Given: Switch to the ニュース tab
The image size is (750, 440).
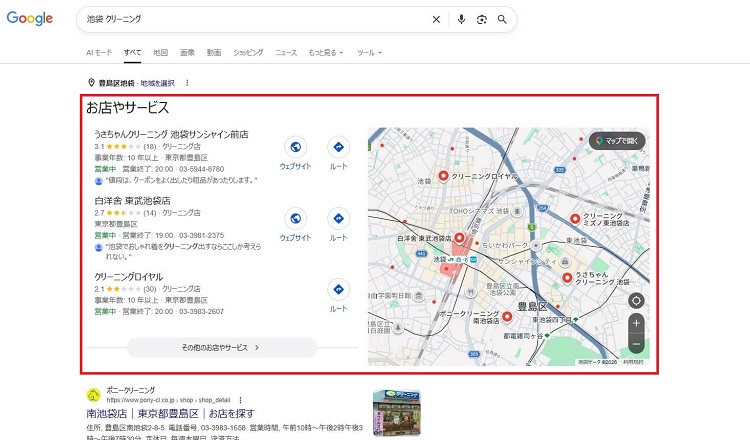Looking at the screenshot, I should (286, 53).
